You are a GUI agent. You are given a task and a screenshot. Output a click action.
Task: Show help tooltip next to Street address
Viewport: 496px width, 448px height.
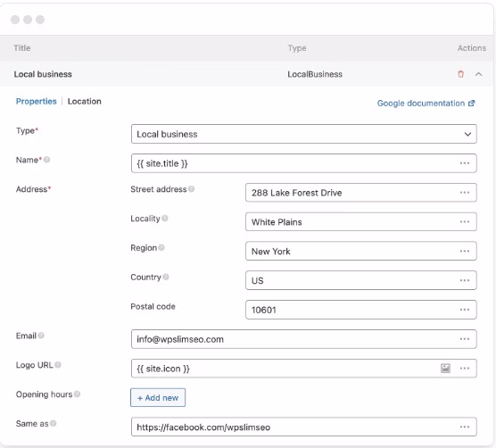click(x=191, y=189)
